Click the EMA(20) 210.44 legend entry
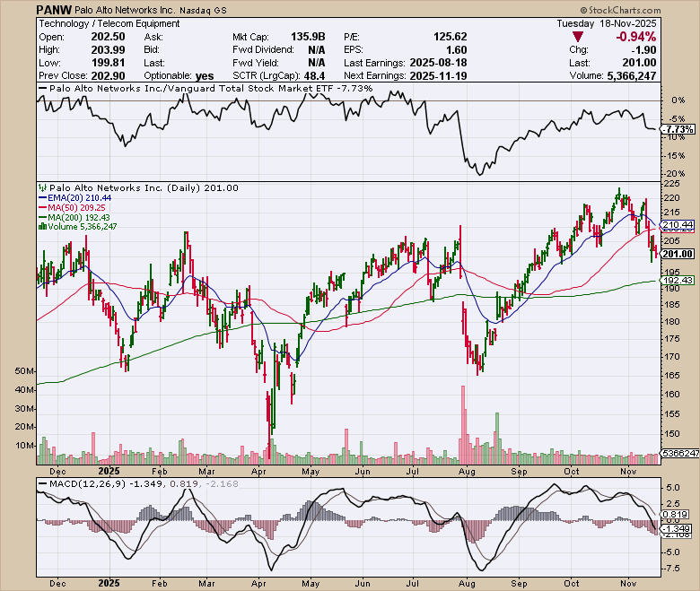Image resolution: width=700 pixels, height=591 pixels. pyautogui.click(x=80, y=197)
